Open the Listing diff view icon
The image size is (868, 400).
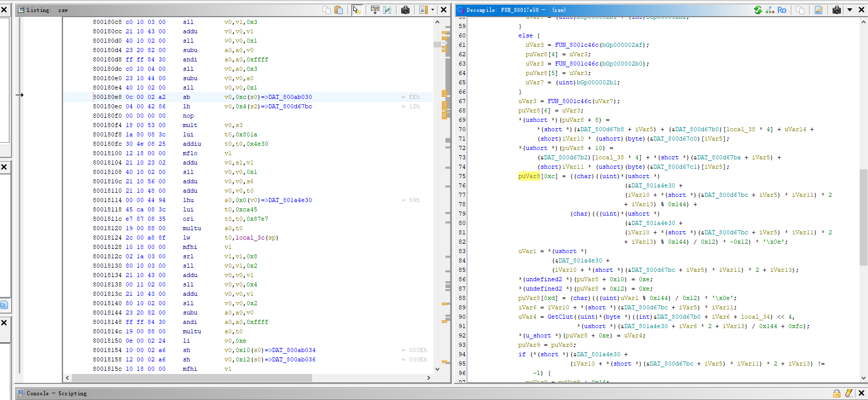(x=387, y=10)
